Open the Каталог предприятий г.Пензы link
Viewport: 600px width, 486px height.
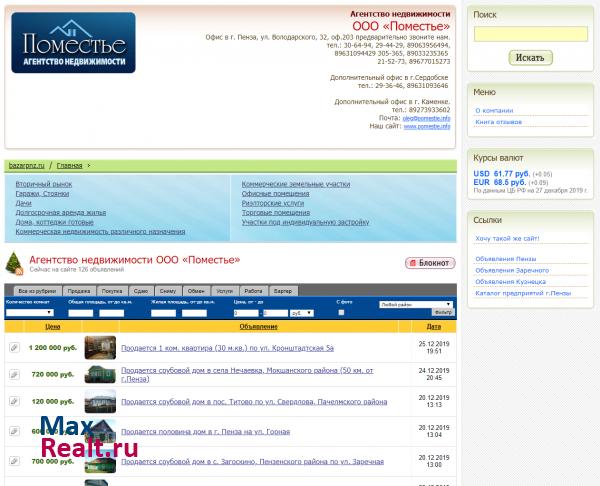pos(523,294)
